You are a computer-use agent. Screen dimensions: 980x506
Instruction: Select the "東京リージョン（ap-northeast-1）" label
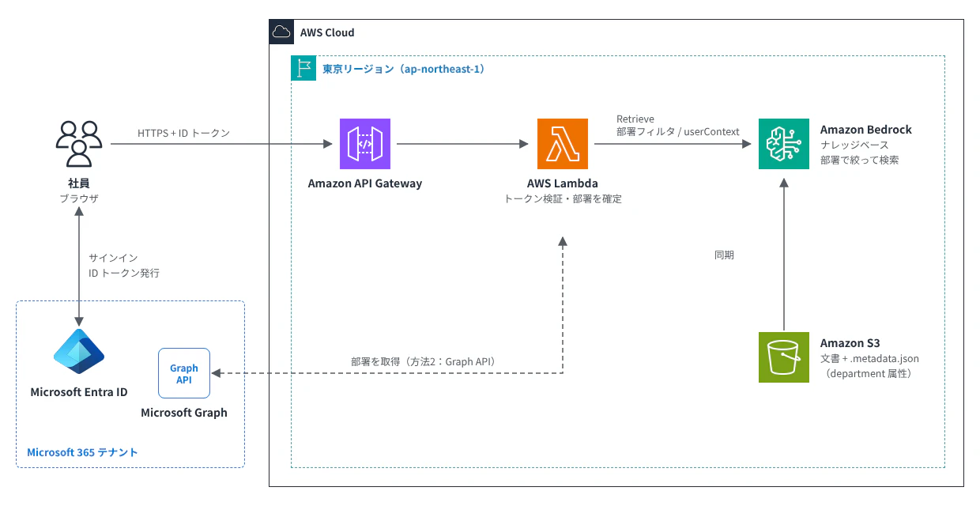coord(404,69)
